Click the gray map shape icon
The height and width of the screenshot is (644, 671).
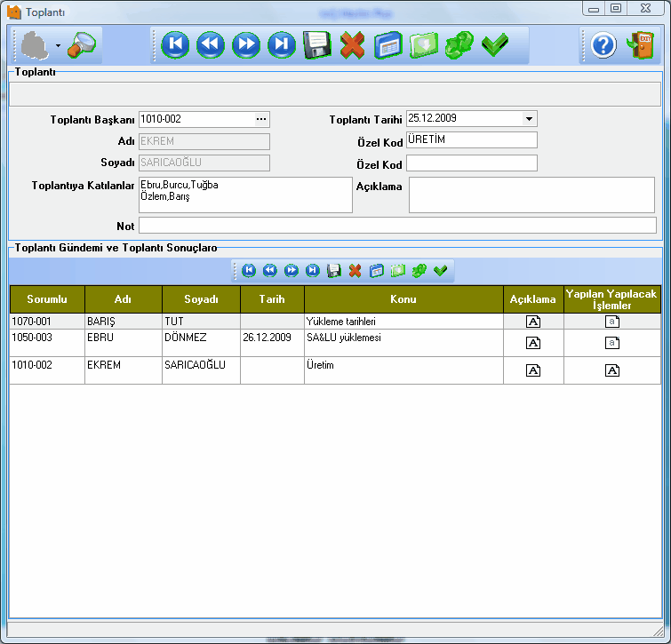35,45
